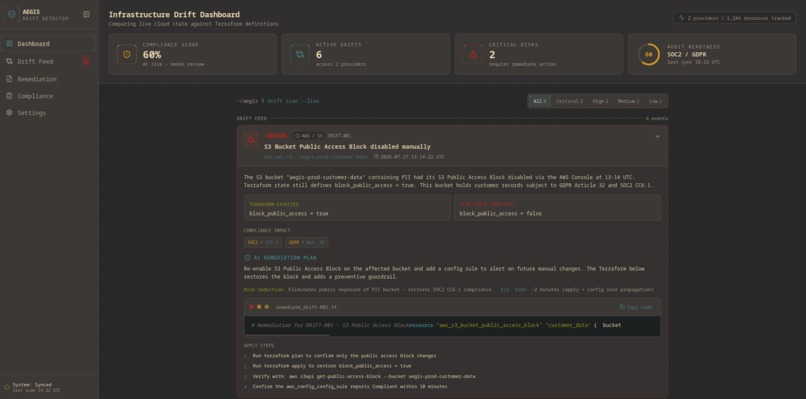Navigate to Compliance in the sidebar
The width and height of the screenshot is (806, 399).
point(48,96)
